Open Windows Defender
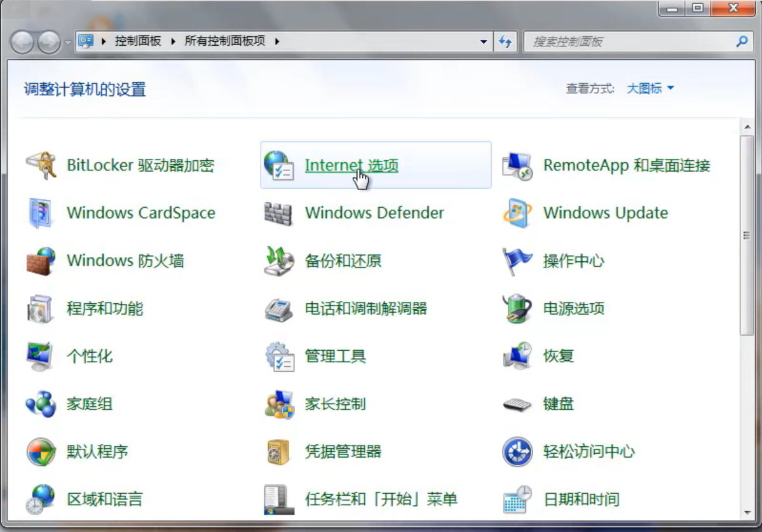 click(374, 213)
